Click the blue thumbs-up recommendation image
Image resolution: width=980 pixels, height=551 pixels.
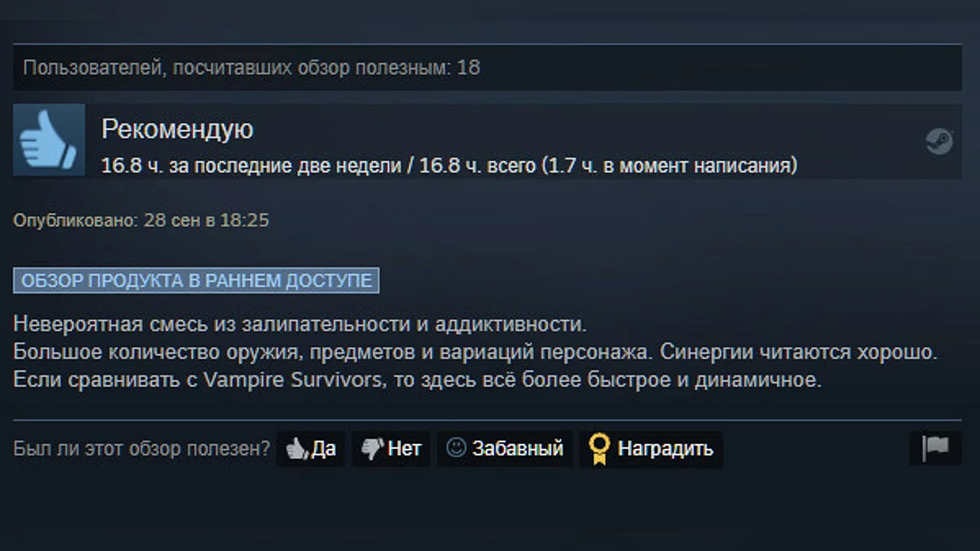coord(49,140)
